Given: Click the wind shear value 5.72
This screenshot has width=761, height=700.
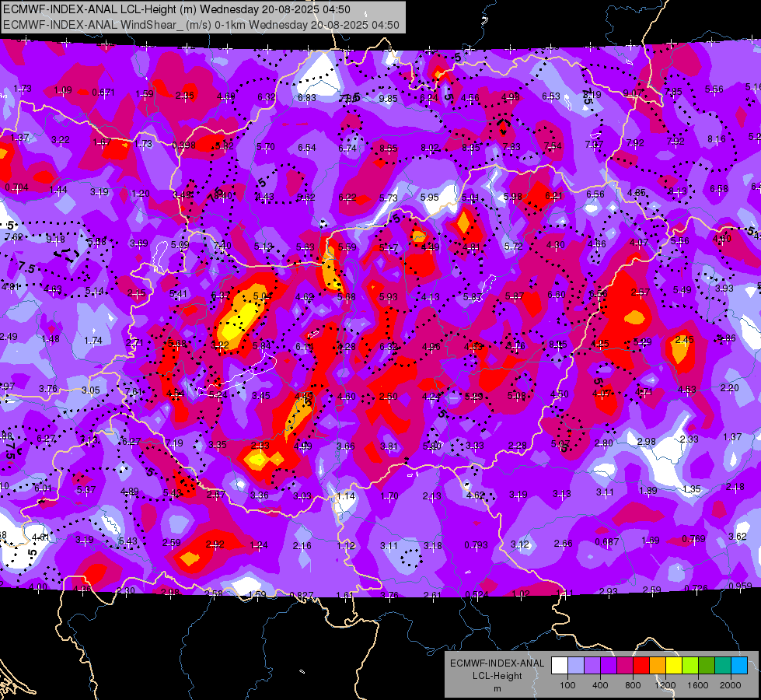Looking at the screenshot, I should [514, 247].
